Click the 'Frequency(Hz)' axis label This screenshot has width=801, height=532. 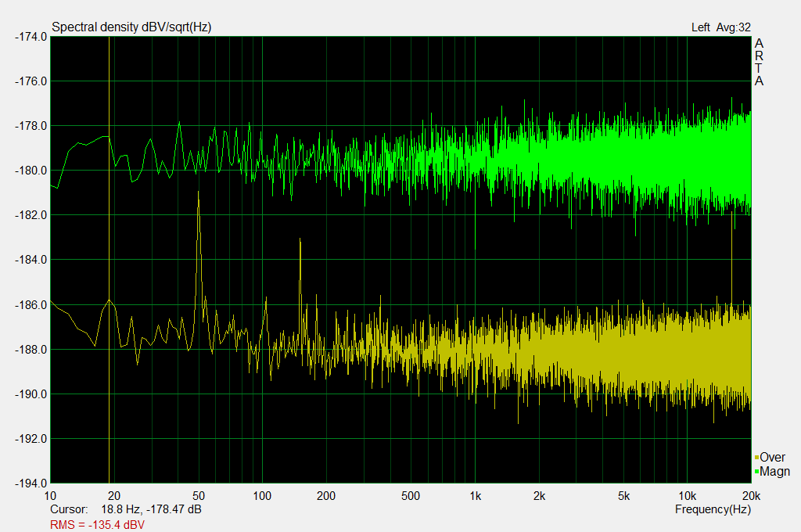point(713,509)
